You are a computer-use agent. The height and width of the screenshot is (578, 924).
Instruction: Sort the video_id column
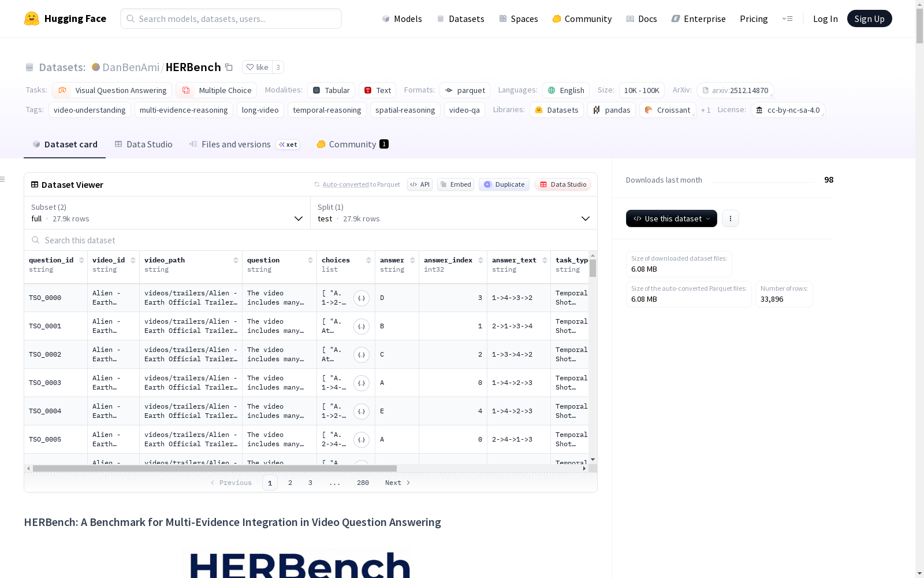[x=133, y=260]
